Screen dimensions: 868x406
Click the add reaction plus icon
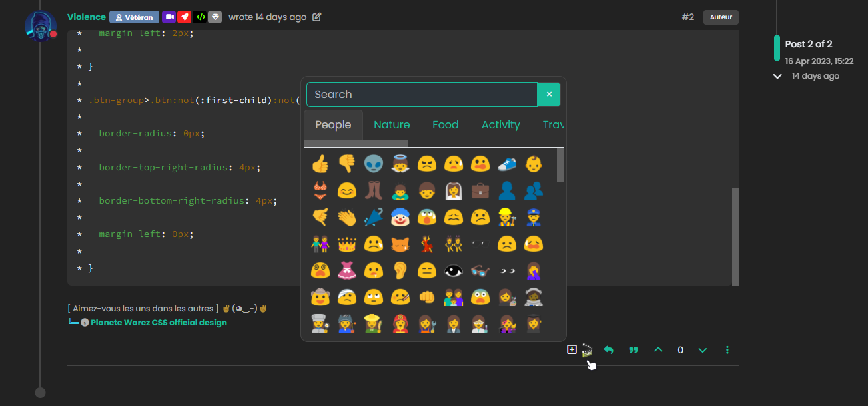tap(572, 349)
